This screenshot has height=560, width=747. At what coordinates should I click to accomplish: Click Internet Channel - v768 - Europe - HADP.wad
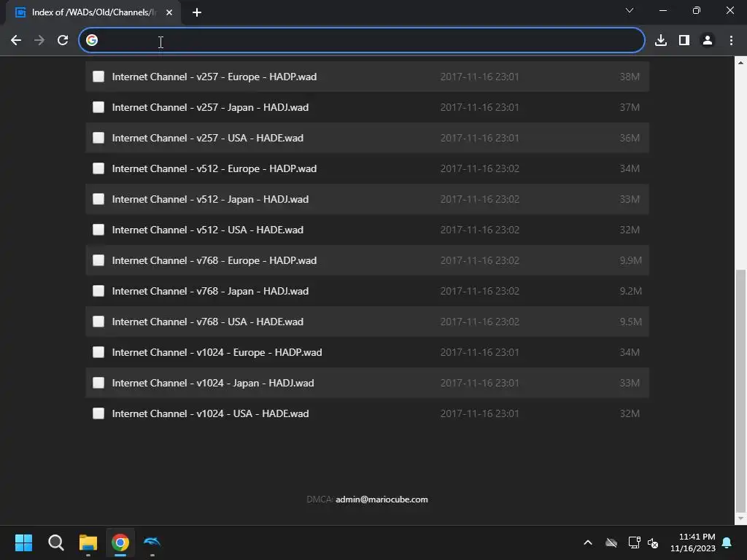pyautogui.click(x=214, y=260)
